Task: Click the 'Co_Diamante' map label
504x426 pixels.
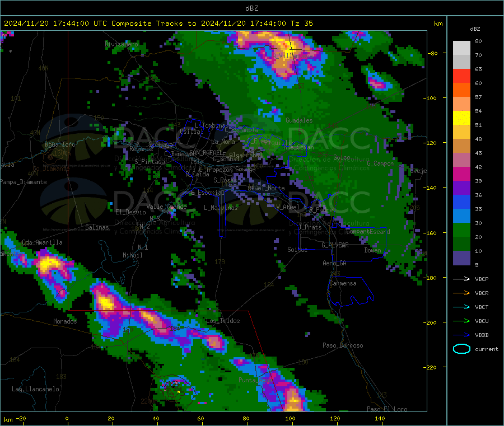Action: pos(51,168)
